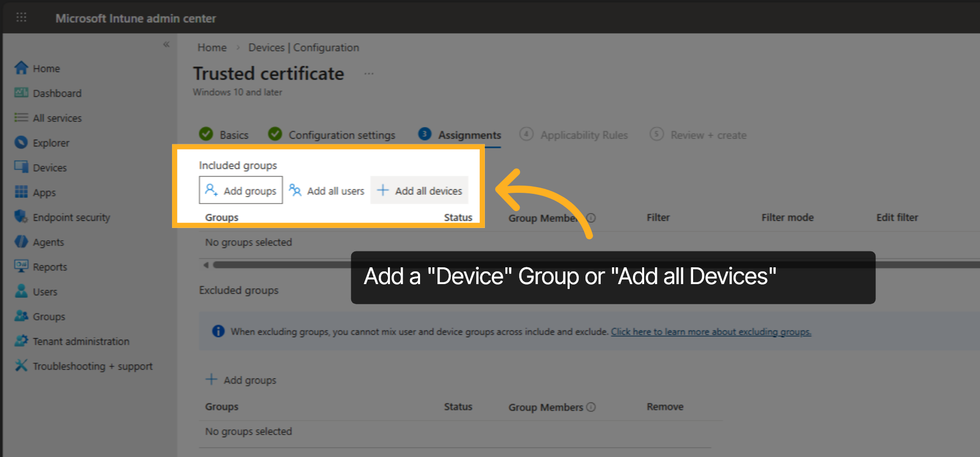The height and width of the screenshot is (457, 980).
Task: Click the Remove column header
Action: (665, 407)
